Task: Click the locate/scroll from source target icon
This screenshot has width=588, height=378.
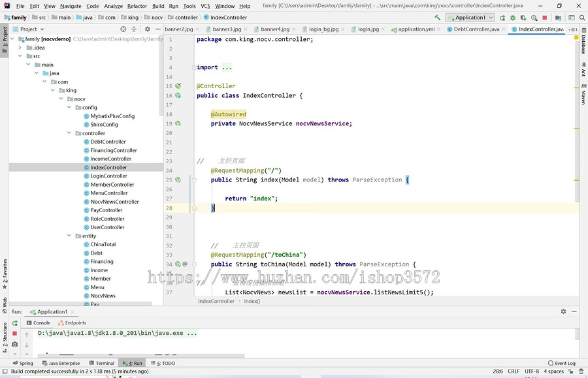Action: (x=123, y=29)
